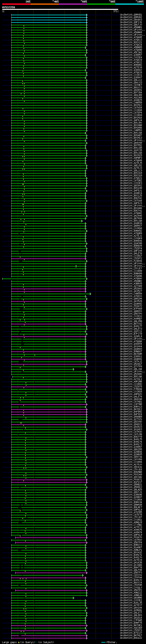Open hit UniRef100_A2YSR8
Image resolution: width=146 pixels, height=644 pixels.
tap(131, 286)
